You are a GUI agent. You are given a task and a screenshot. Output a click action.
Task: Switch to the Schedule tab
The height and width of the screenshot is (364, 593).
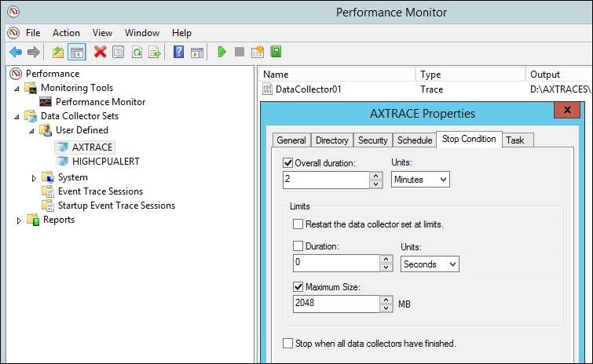click(x=414, y=140)
